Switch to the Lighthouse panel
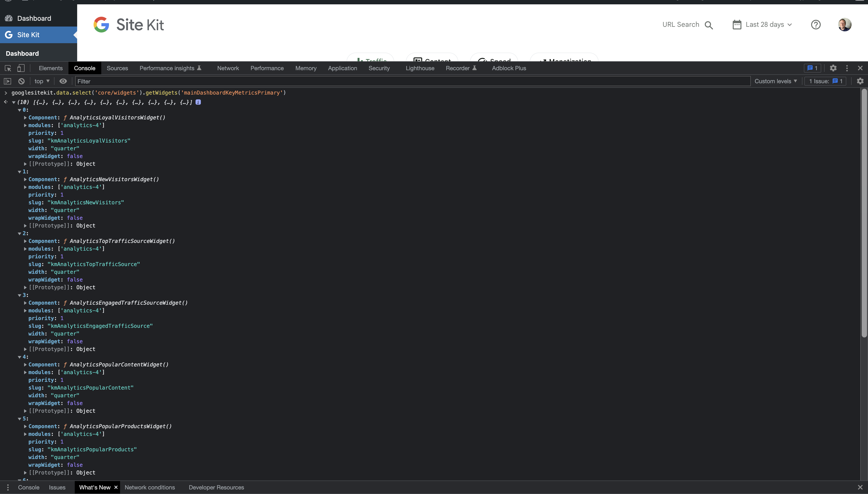This screenshot has width=868, height=494. click(x=420, y=68)
